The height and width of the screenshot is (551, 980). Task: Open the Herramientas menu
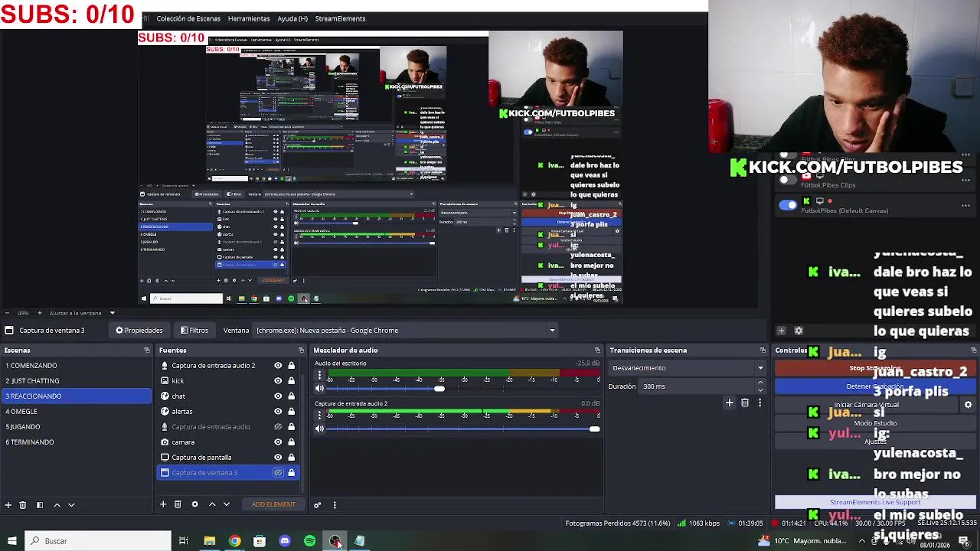tap(249, 18)
